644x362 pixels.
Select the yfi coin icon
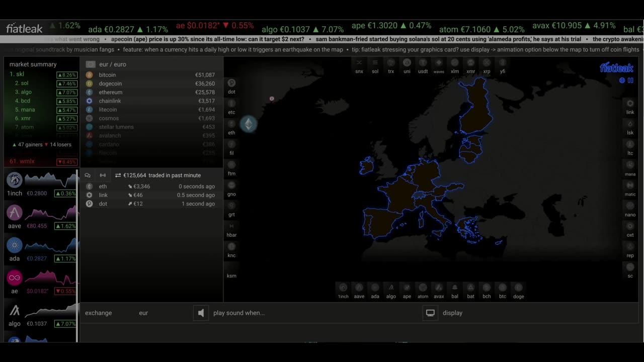coord(502,62)
